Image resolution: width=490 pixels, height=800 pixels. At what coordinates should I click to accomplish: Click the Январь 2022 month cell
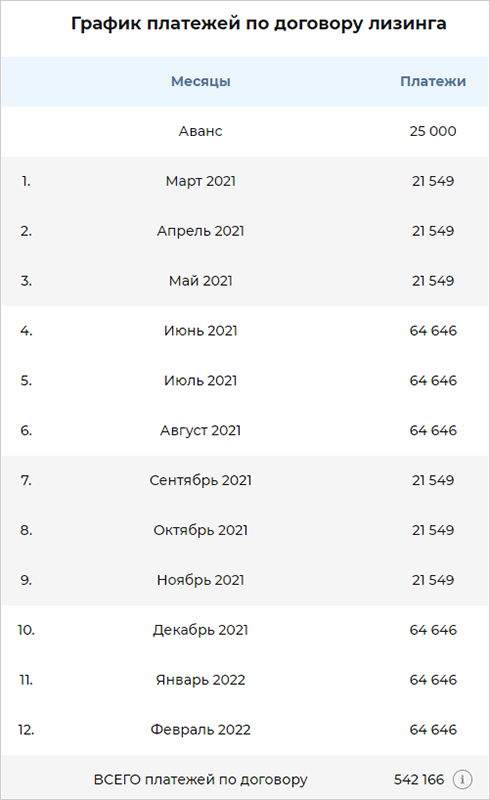tap(201, 680)
